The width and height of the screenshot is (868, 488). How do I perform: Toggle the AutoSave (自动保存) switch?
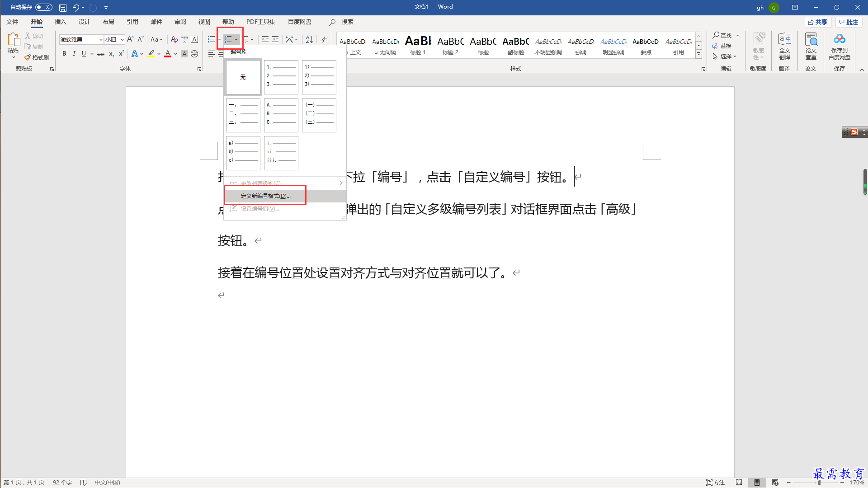pyautogui.click(x=44, y=7)
